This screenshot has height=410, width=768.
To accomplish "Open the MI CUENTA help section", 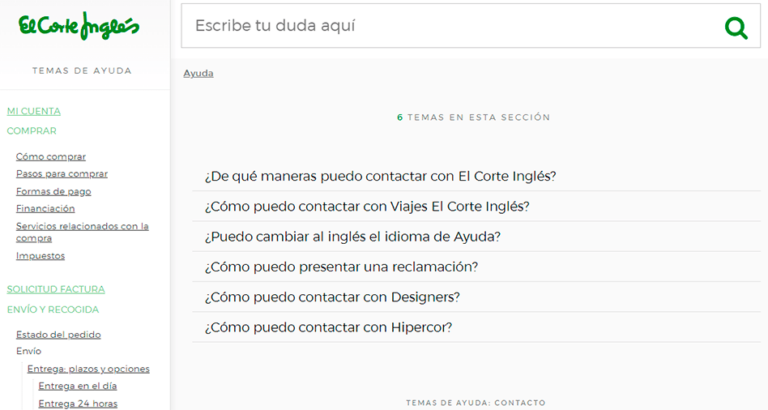I will tap(34, 111).
